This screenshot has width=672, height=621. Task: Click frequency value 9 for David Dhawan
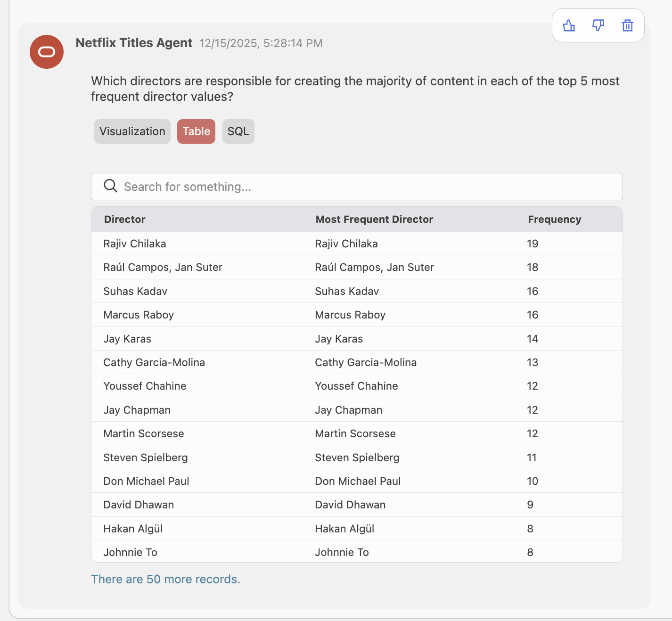530,505
